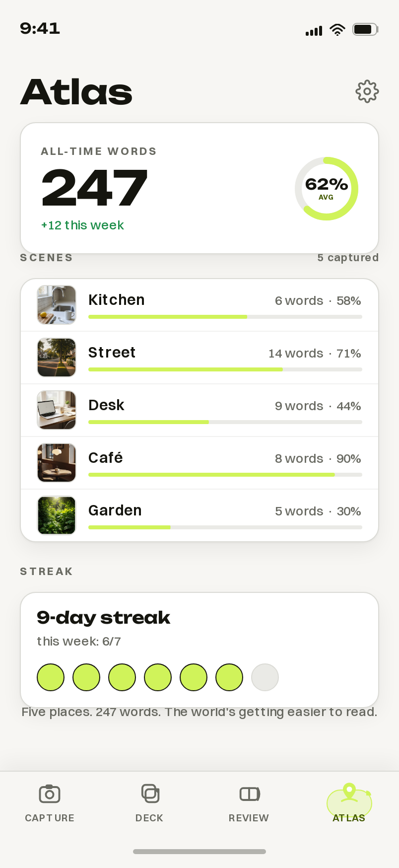Viewport: 399px width, 868px height.
Task: Open settings via the gear icon
Action: point(367,91)
